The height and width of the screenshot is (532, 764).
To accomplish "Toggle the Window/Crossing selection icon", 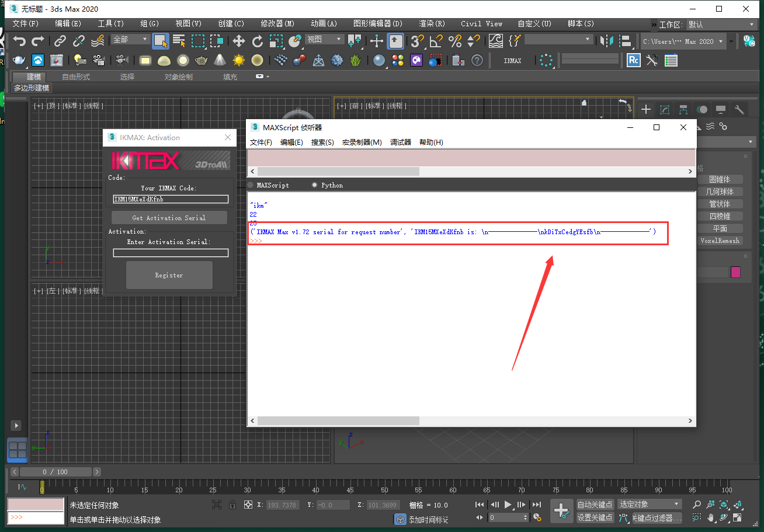I will pyautogui.click(x=217, y=41).
